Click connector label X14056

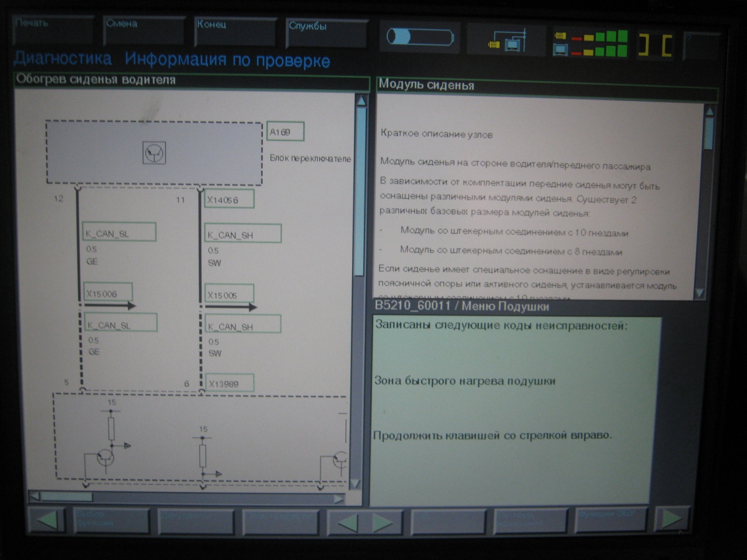[229, 200]
